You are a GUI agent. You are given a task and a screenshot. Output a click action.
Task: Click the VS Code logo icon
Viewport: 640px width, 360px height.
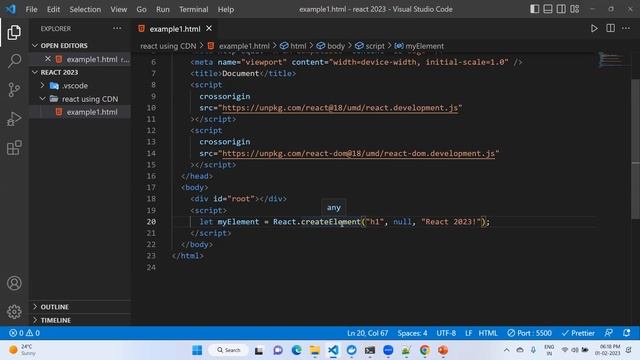tap(11, 9)
